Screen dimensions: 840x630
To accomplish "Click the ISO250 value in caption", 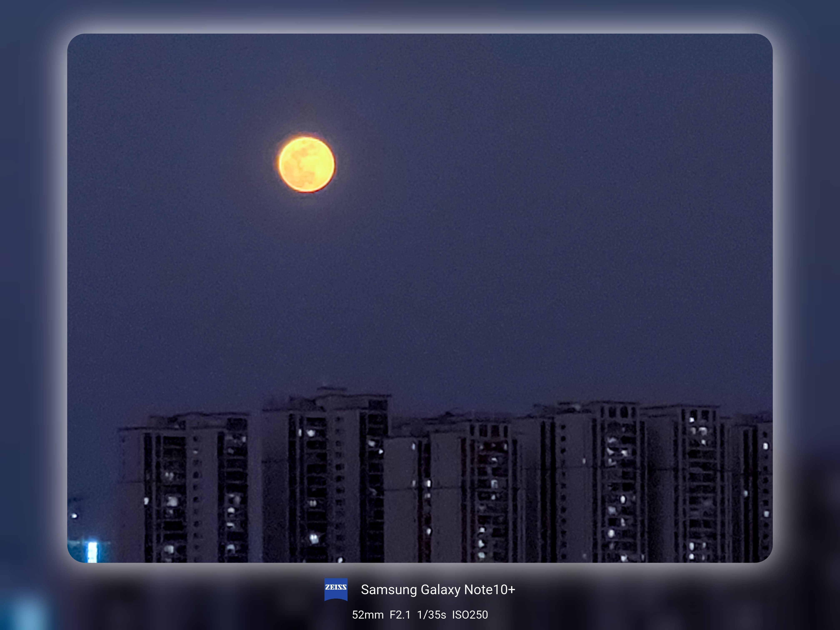I will (470, 615).
